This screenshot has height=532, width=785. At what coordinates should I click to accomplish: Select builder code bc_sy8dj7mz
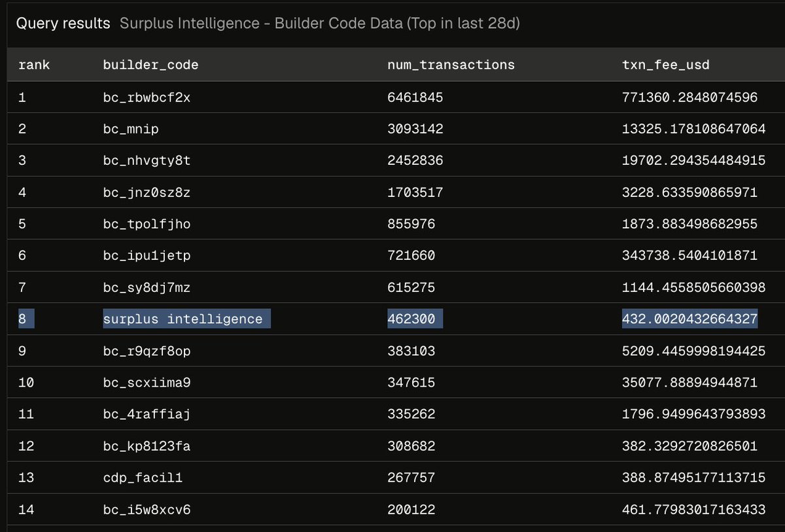147,287
